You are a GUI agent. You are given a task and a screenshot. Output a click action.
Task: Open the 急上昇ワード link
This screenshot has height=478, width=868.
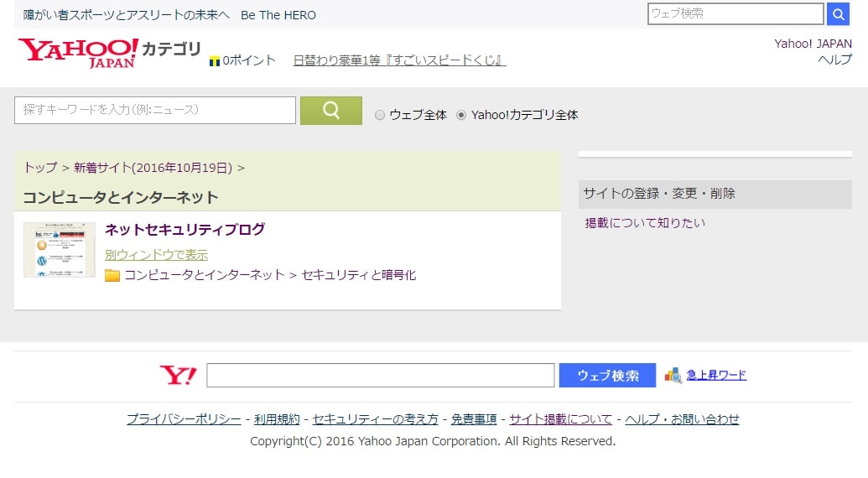point(716,375)
